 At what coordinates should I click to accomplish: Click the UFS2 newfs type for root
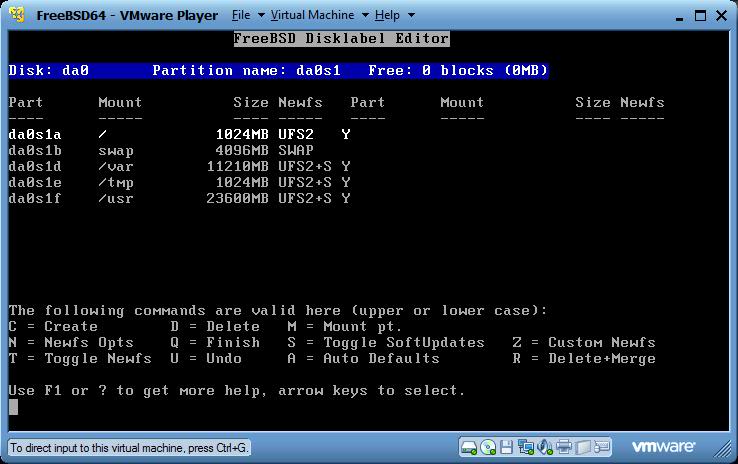point(296,135)
